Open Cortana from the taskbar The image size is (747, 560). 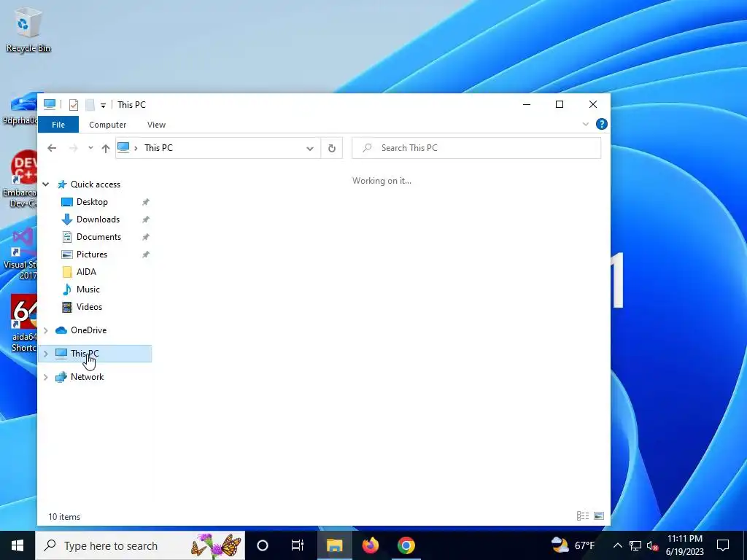[x=263, y=545]
